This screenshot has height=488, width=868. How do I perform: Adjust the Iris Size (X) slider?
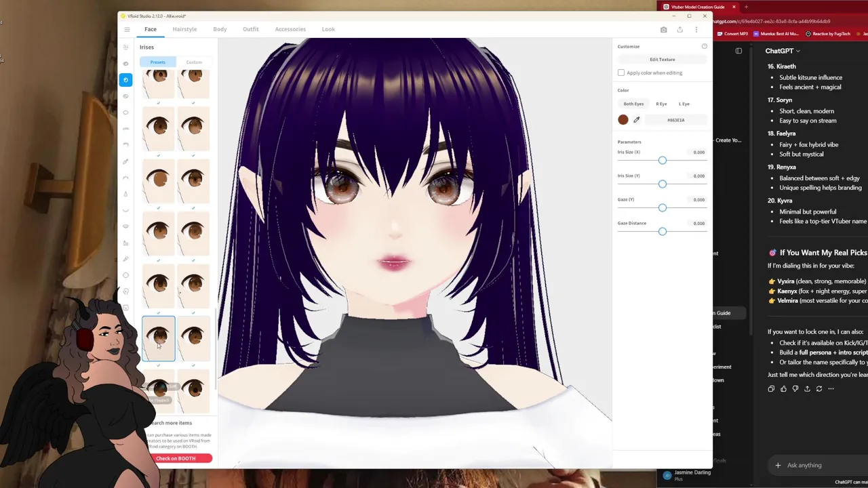tap(662, 161)
